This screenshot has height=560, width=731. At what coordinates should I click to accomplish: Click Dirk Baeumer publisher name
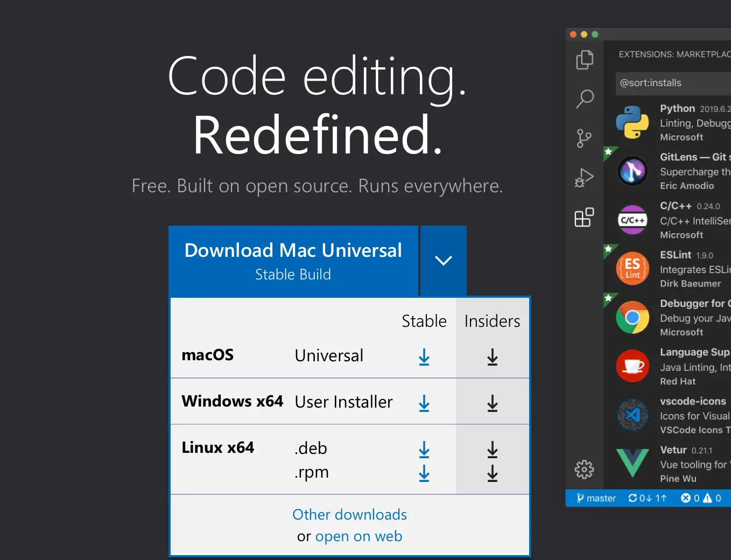coord(690,284)
